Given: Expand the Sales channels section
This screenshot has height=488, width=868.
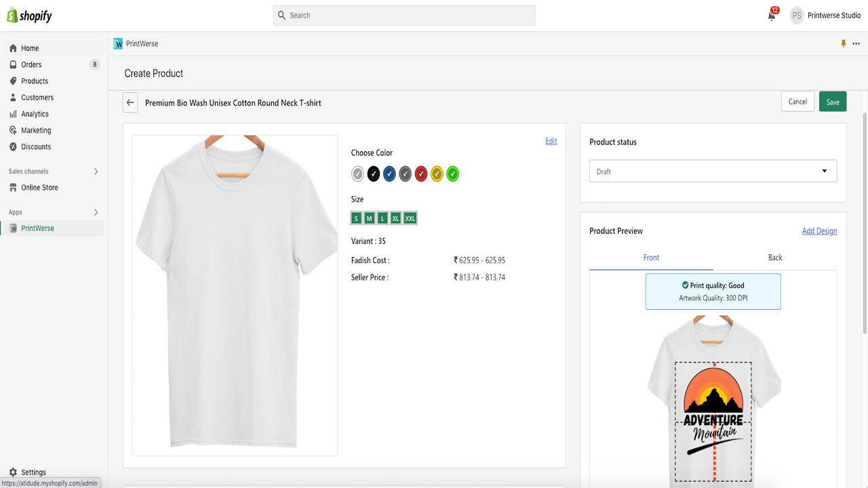Looking at the screenshot, I should (x=96, y=171).
